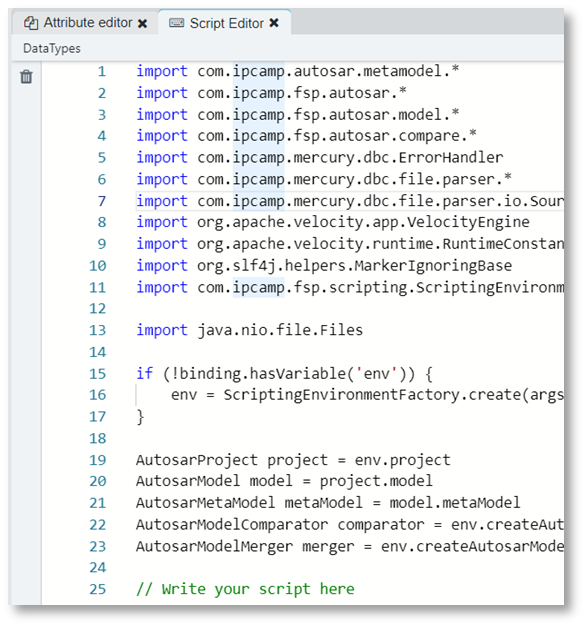
Task: Click the ScriptingEnvironmentFactory.create line
Action: [367, 395]
